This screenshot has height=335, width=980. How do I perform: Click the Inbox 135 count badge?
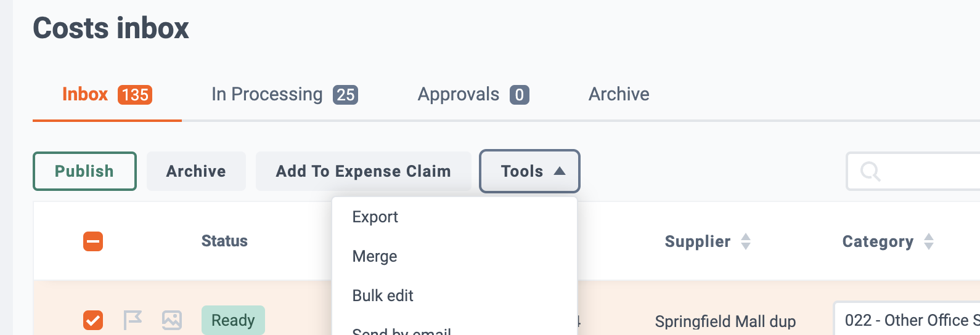[x=135, y=95]
